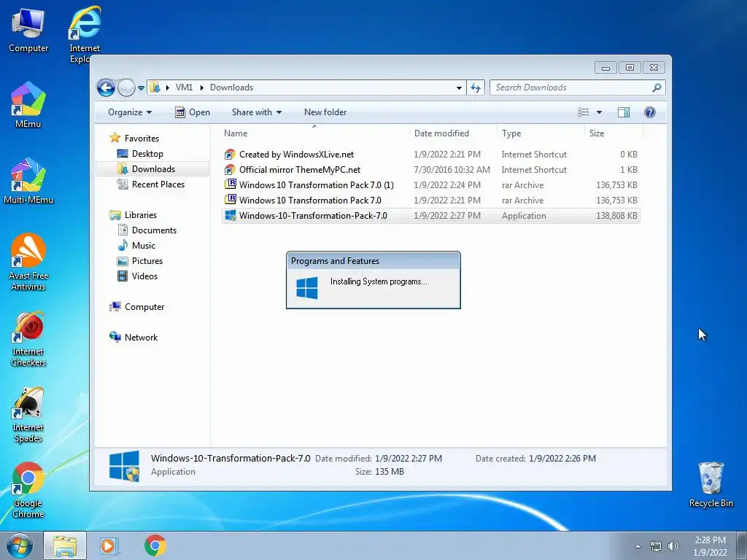Click the Explorer help icon
This screenshot has height=560, width=747.
coord(650,112)
